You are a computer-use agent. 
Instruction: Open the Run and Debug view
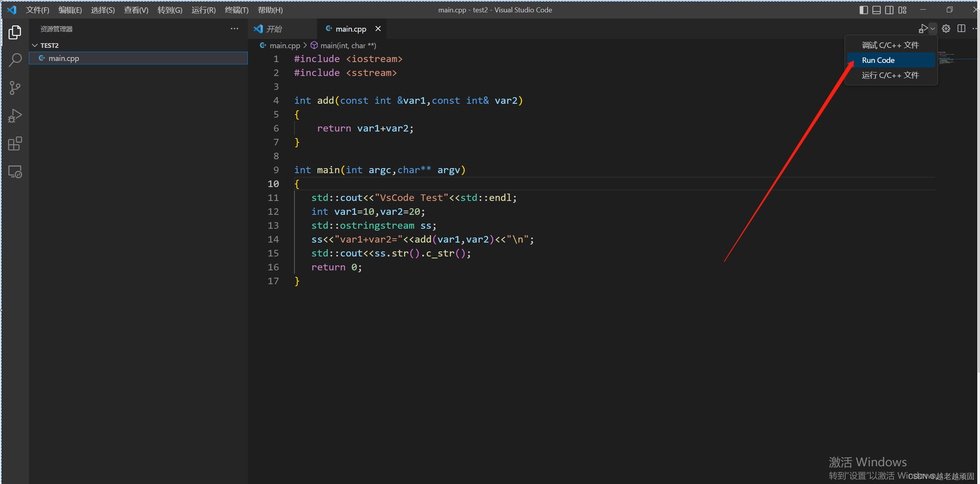[x=15, y=115]
